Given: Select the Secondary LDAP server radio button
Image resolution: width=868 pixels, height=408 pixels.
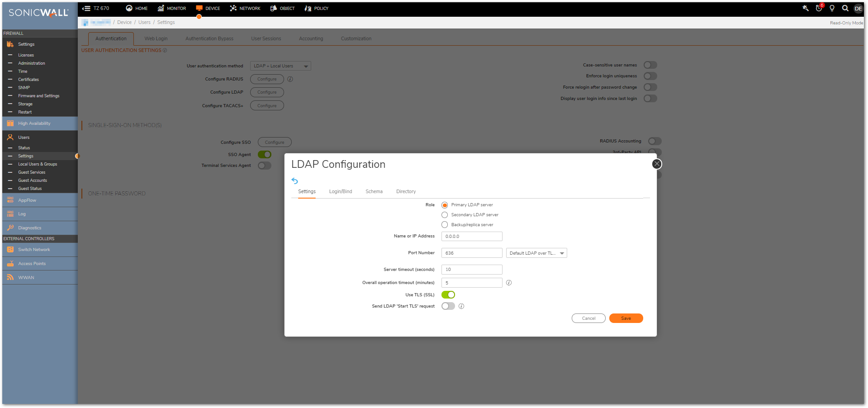Looking at the screenshot, I should coord(445,215).
